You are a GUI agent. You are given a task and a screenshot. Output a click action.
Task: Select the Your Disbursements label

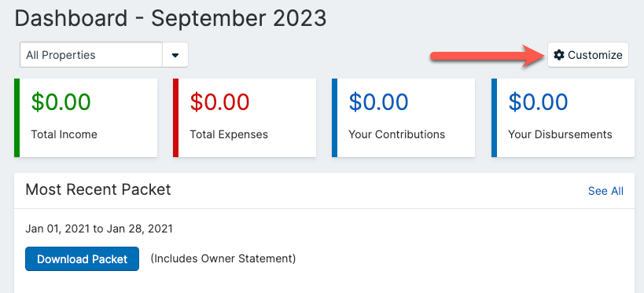[x=560, y=134]
